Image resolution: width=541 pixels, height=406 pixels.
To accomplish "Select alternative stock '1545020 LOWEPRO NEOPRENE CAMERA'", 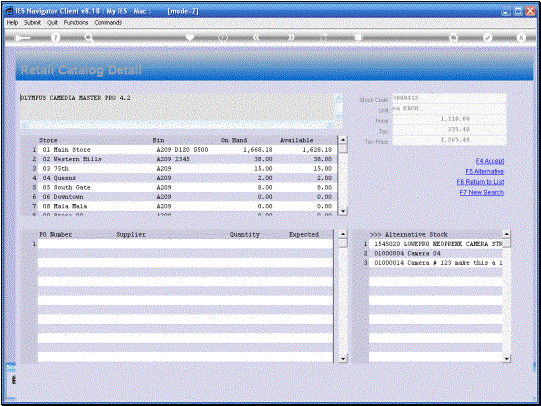I will pos(435,244).
